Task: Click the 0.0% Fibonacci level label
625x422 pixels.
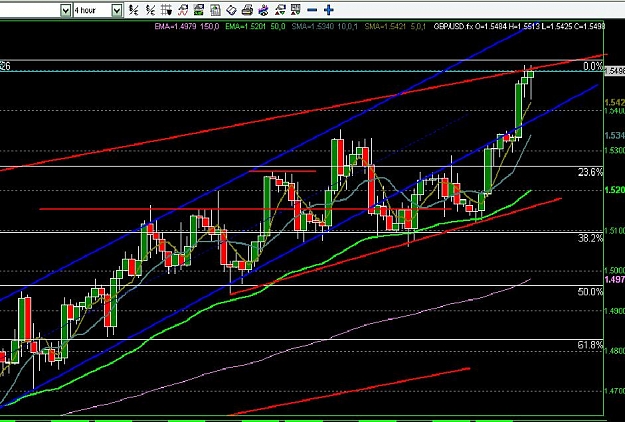Action: pos(593,66)
